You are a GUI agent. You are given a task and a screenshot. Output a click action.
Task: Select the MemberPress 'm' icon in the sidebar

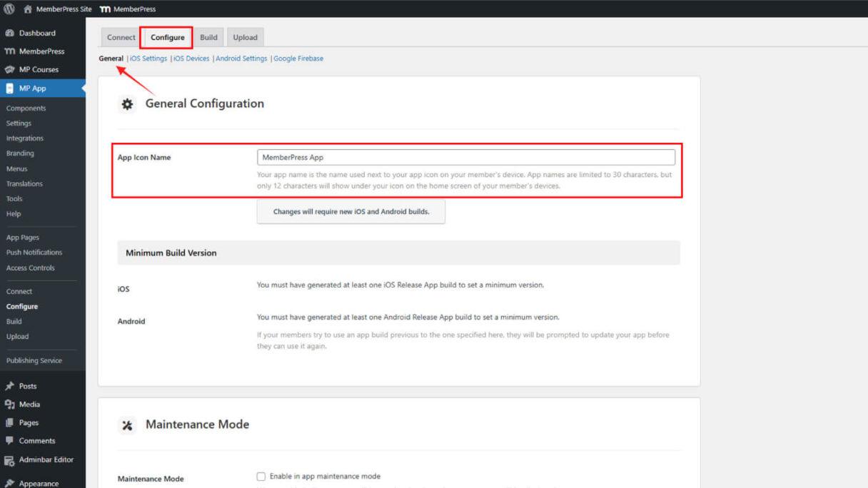(x=11, y=51)
